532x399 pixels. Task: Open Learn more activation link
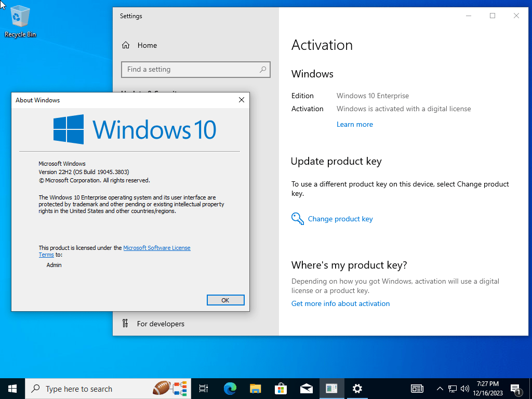[354, 124]
